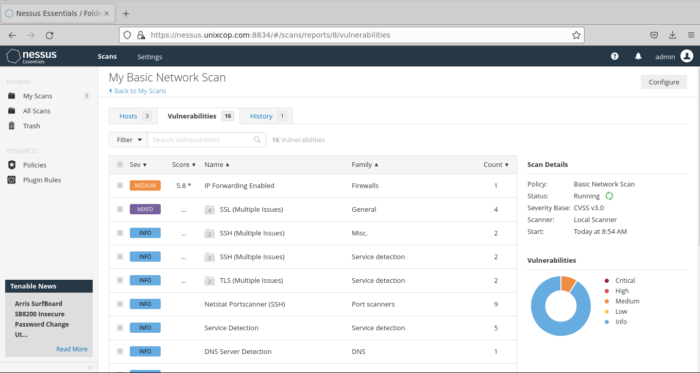Click the TLS group folder icon
The image size is (700, 373).
click(x=209, y=281)
